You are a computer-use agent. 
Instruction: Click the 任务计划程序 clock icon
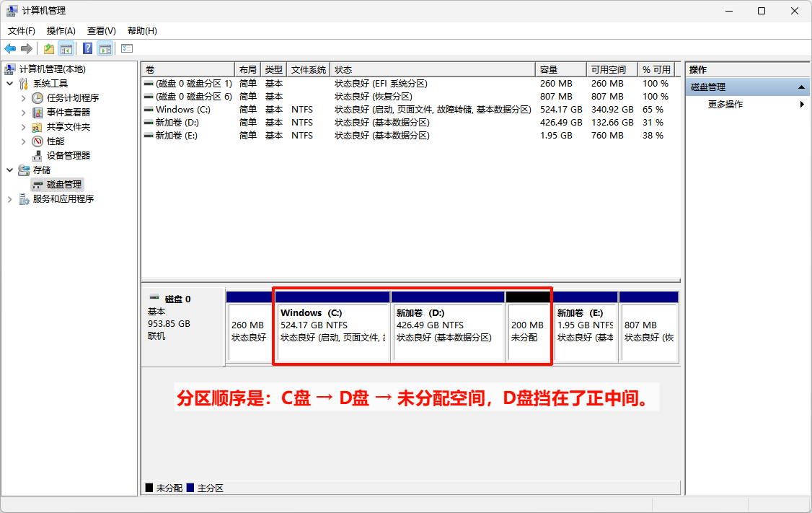[37, 98]
